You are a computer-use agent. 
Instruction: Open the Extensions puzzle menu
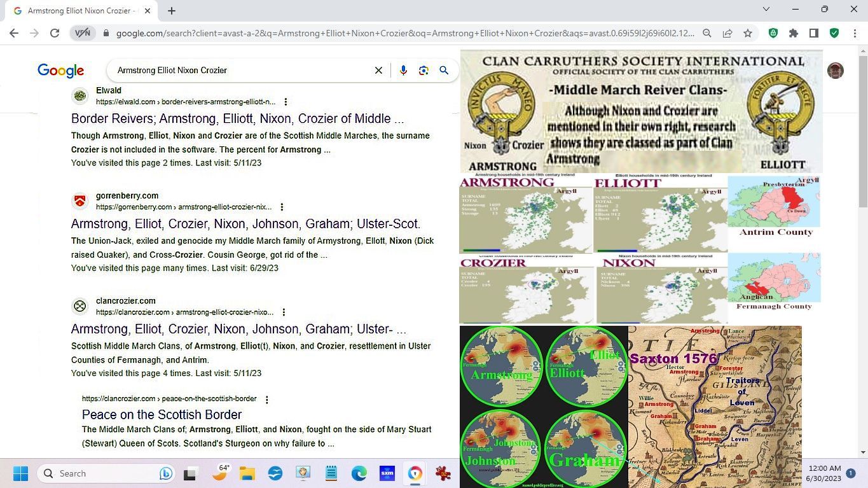pos(794,33)
